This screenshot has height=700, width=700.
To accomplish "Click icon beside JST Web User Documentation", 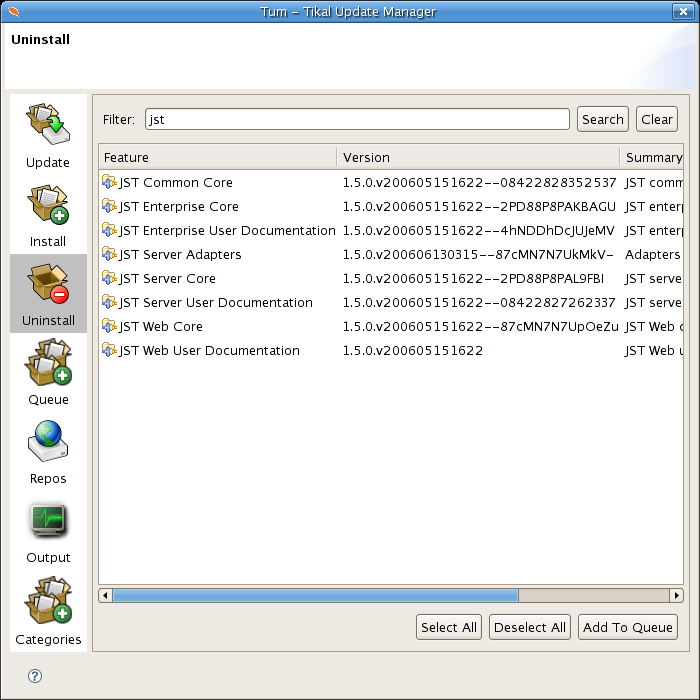I will [x=108, y=350].
